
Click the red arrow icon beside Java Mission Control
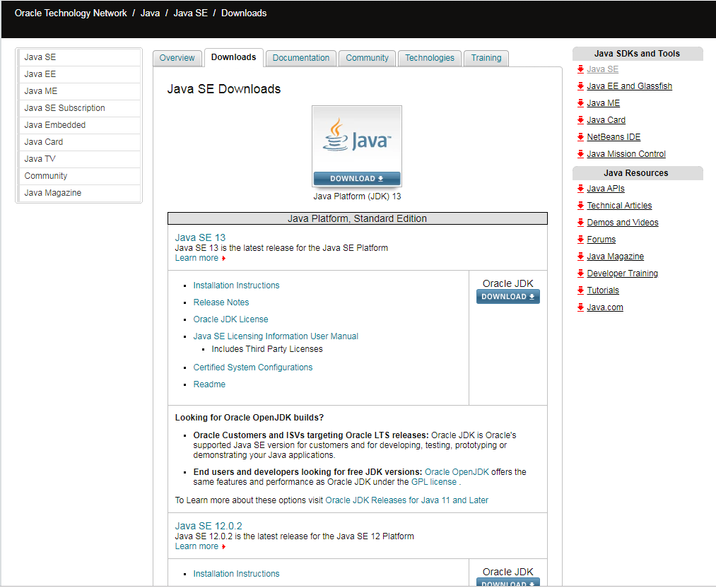click(x=580, y=153)
